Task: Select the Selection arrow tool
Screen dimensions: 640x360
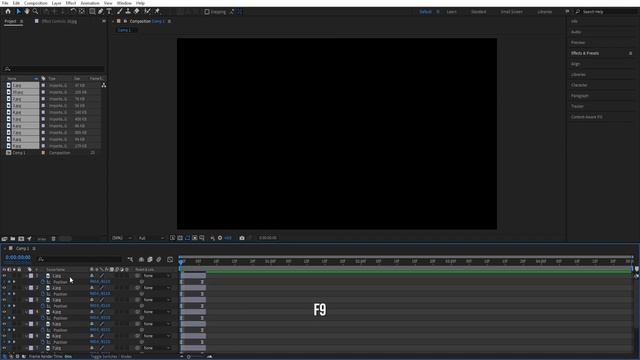Action: point(18,11)
